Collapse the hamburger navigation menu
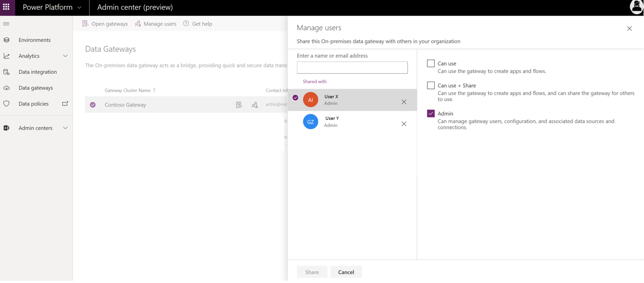644x283 pixels. click(x=6, y=24)
